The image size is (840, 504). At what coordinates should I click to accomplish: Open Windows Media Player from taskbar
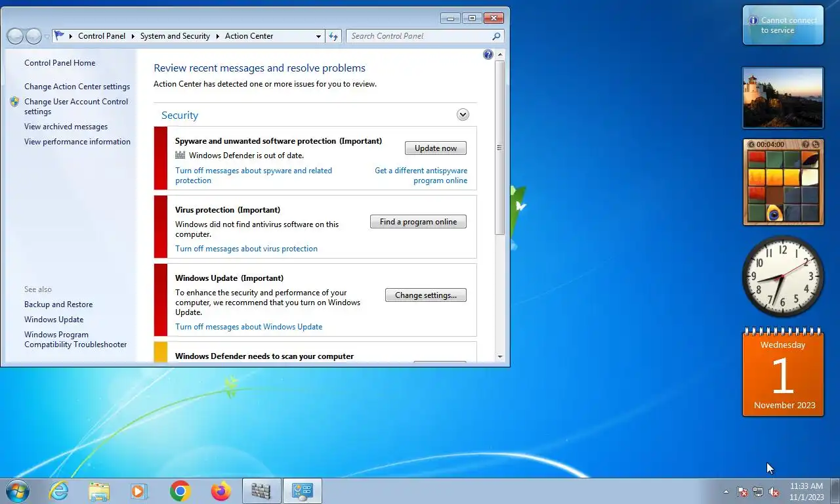(x=138, y=491)
